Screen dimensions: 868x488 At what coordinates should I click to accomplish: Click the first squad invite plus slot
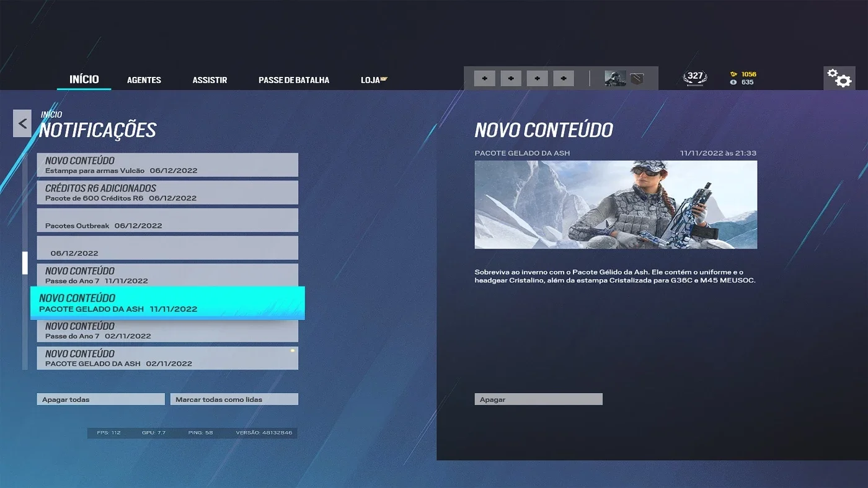point(485,78)
